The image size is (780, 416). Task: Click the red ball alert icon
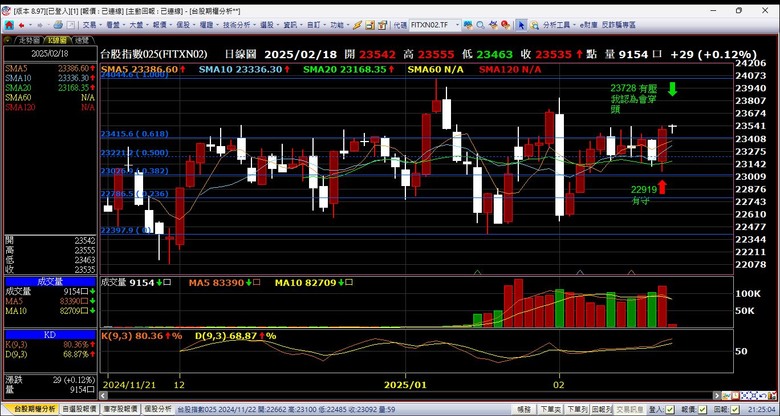pyautogui.click(x=505, y=25)
